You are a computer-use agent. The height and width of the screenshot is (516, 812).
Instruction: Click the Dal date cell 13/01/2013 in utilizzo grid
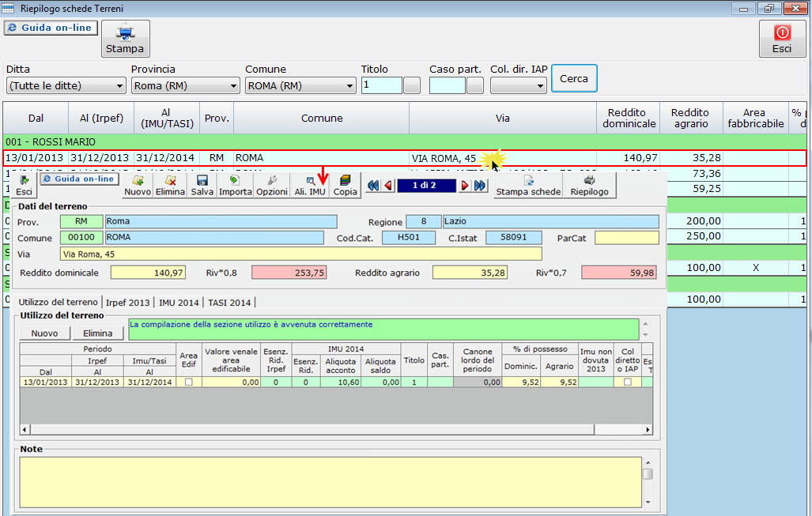(x=46, y=382)
